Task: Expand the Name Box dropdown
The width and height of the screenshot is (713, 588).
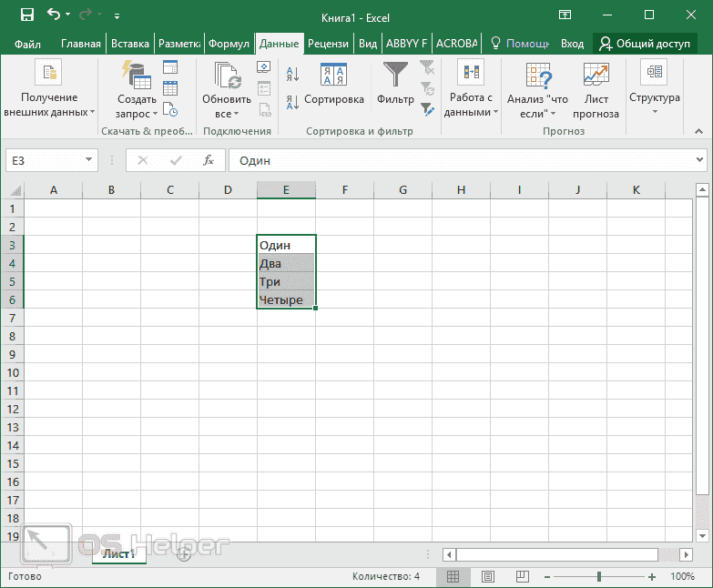Action: (89, 160)
